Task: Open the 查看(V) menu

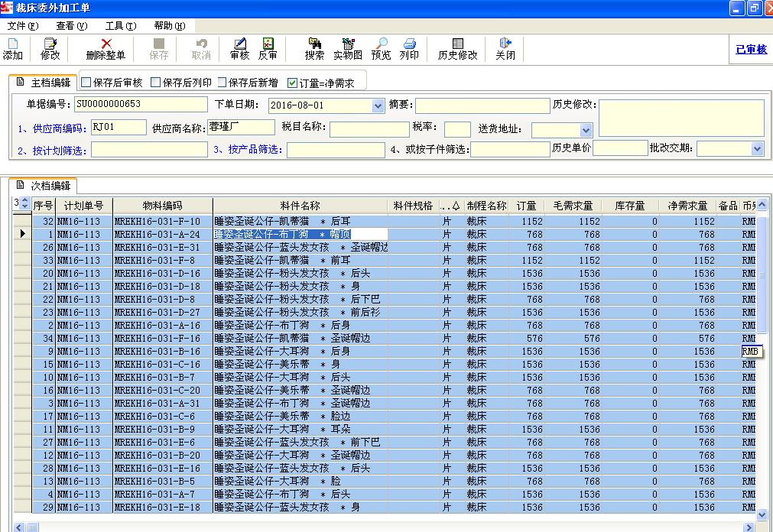Action: click(x=71, y=26)
